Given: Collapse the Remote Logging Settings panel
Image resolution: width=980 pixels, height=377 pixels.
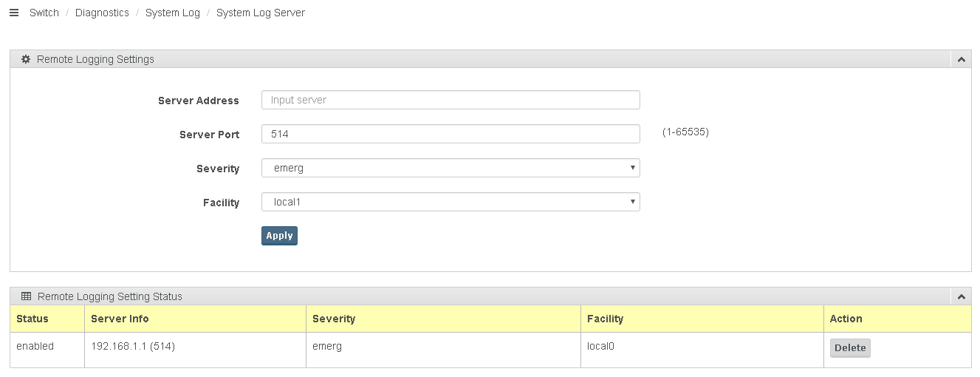Looking at the screenshot, I should click(961, 59).
